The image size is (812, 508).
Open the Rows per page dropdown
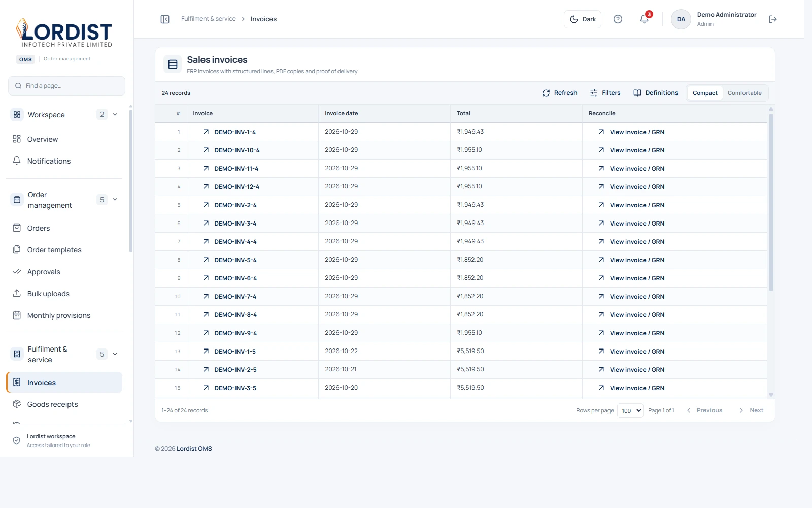630,410
